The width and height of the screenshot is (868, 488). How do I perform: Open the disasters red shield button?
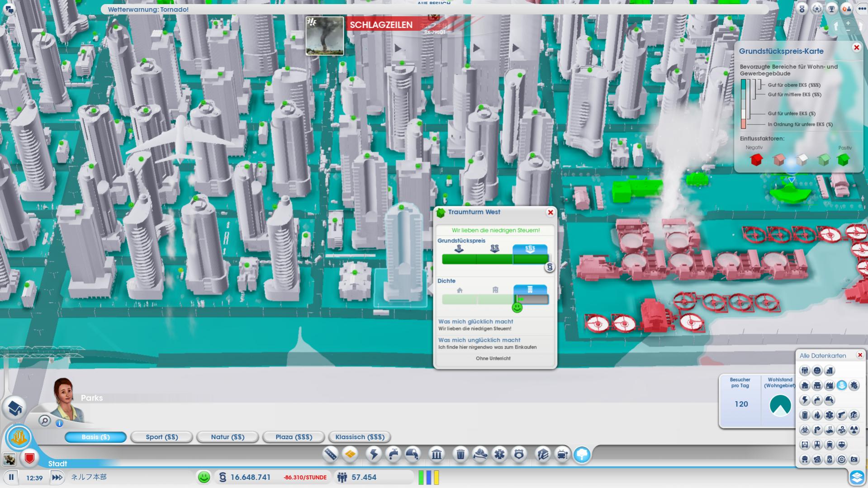click(29, 459)
